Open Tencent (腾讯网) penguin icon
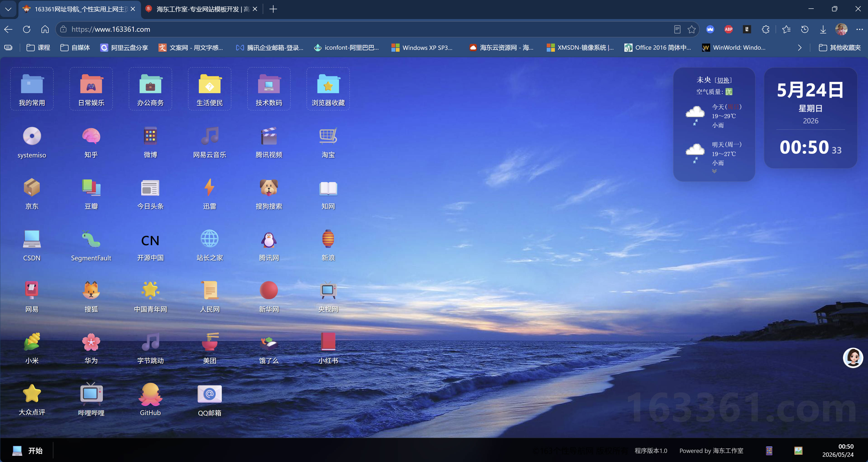The width and height of the screenshot is (868, 462). click(x=269, y=239)
